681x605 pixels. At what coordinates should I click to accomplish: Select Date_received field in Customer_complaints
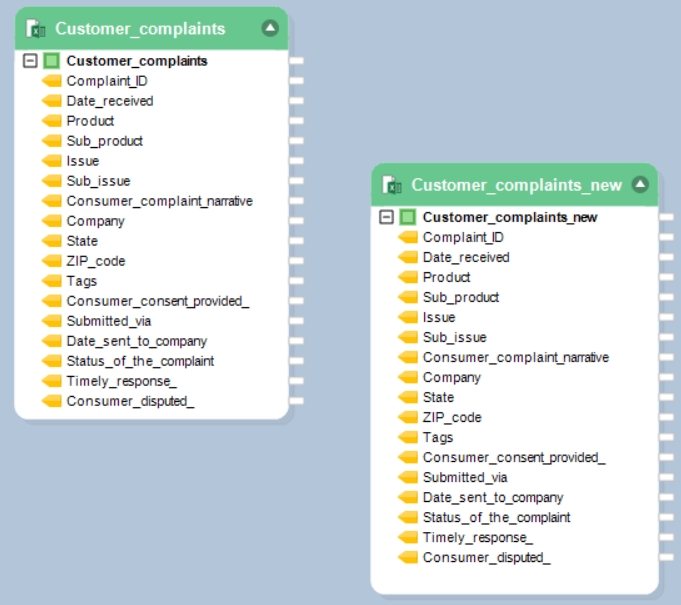109,101
